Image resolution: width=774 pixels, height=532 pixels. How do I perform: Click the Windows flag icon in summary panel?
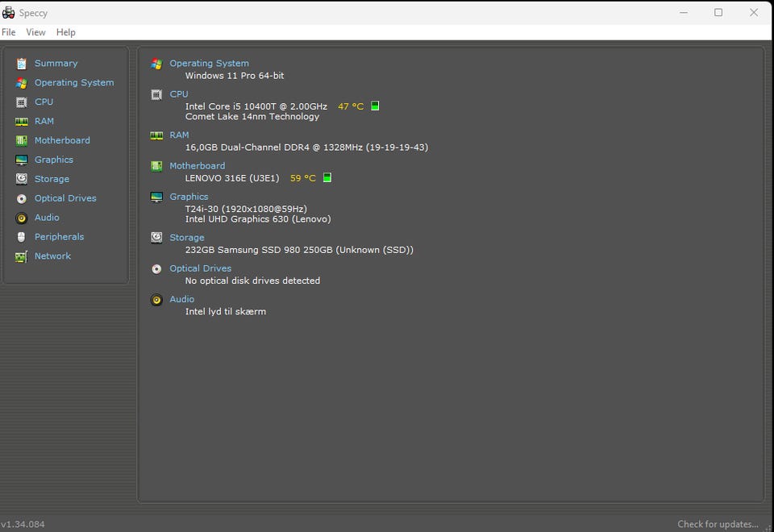pyautogui.click(x=156, y=64)
